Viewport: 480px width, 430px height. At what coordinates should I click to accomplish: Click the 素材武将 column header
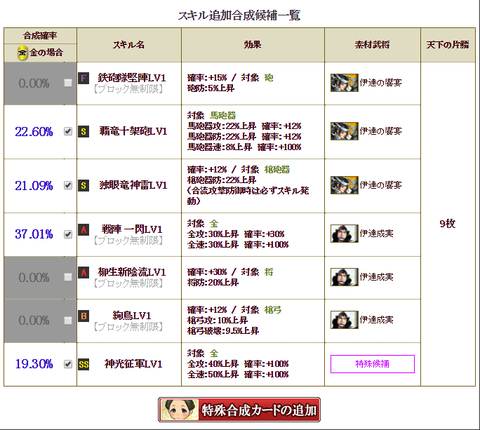[372, 45]
